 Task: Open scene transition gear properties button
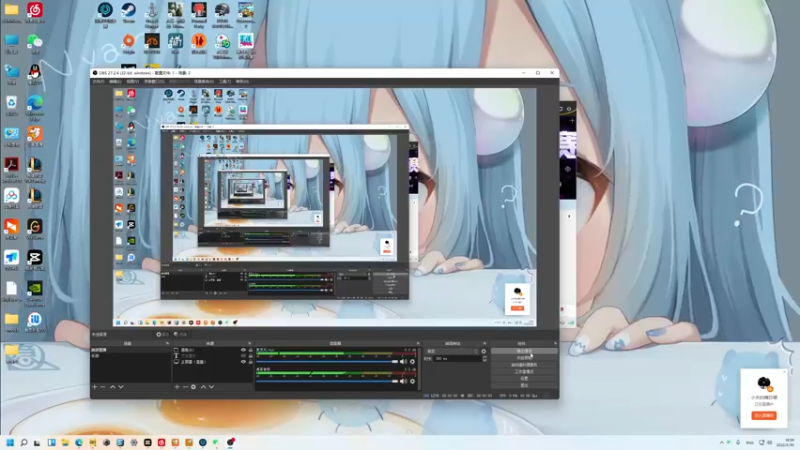click(x=484, y=351)
